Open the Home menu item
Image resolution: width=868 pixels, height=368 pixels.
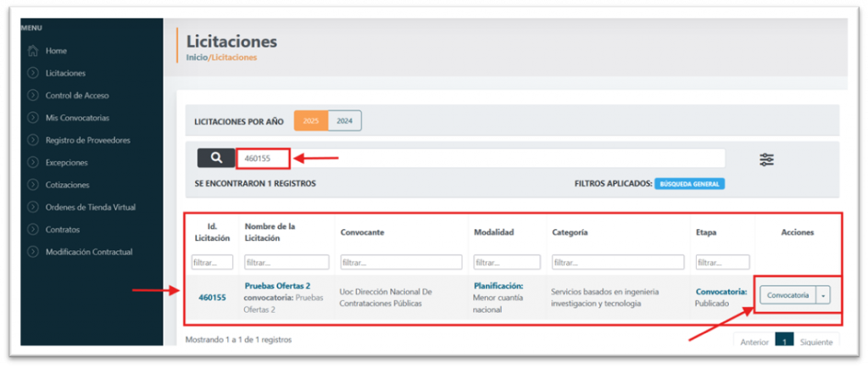[56, 51]
